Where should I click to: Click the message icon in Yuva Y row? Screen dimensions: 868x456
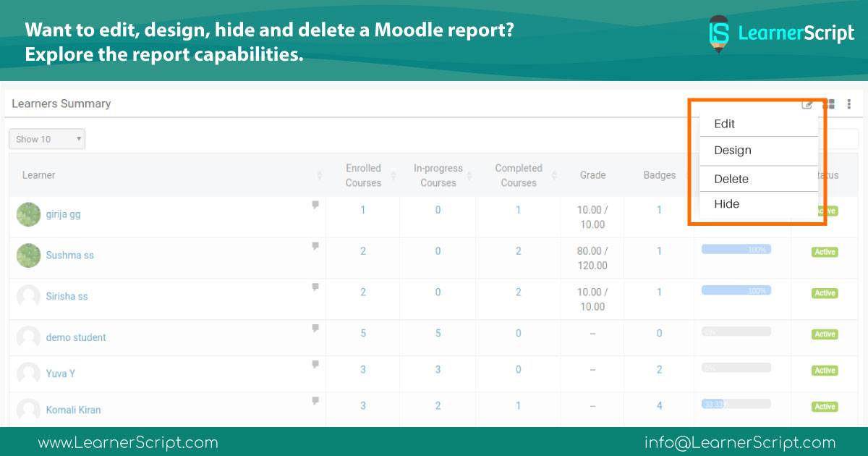pyautogui.click(x=315, y=365)
